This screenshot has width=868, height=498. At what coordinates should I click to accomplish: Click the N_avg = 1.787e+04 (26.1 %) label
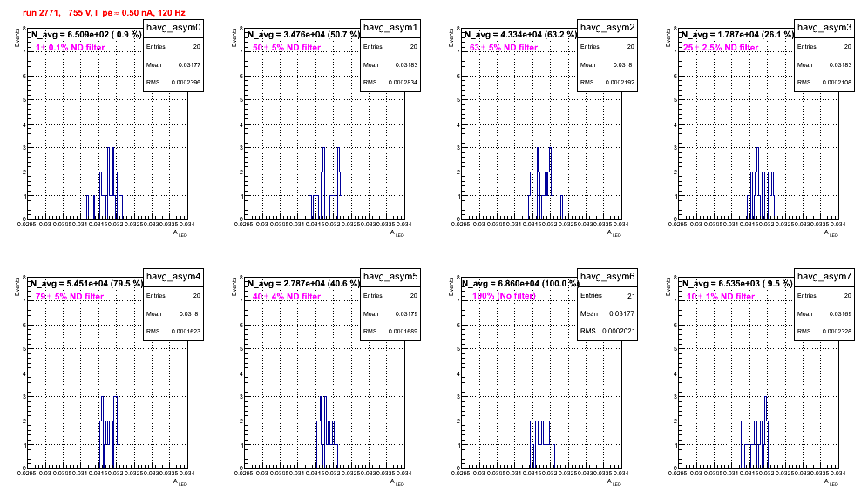tap(737, 34)
